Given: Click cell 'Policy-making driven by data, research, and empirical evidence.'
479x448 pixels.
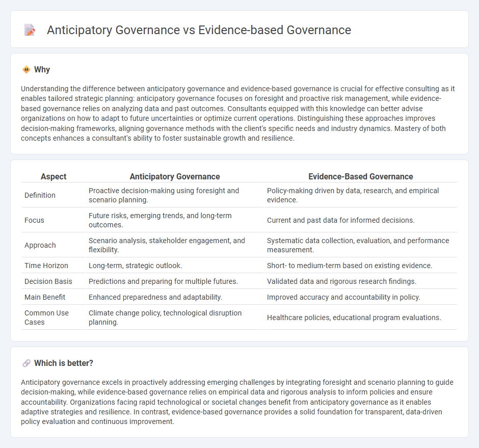Looking at the screenshot, I should coord(360,195).
